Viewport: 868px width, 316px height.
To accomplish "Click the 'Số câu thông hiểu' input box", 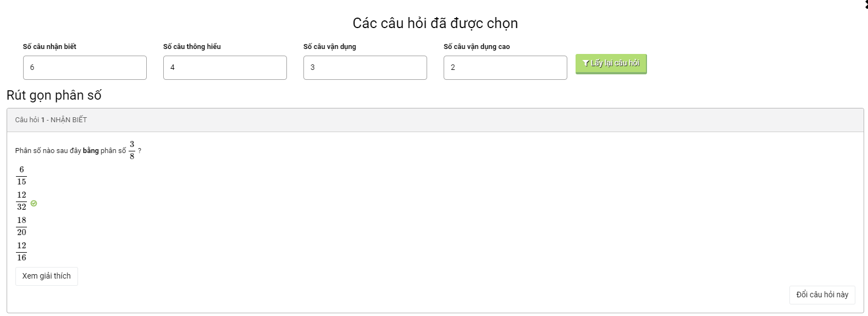I will click(225, 68).
